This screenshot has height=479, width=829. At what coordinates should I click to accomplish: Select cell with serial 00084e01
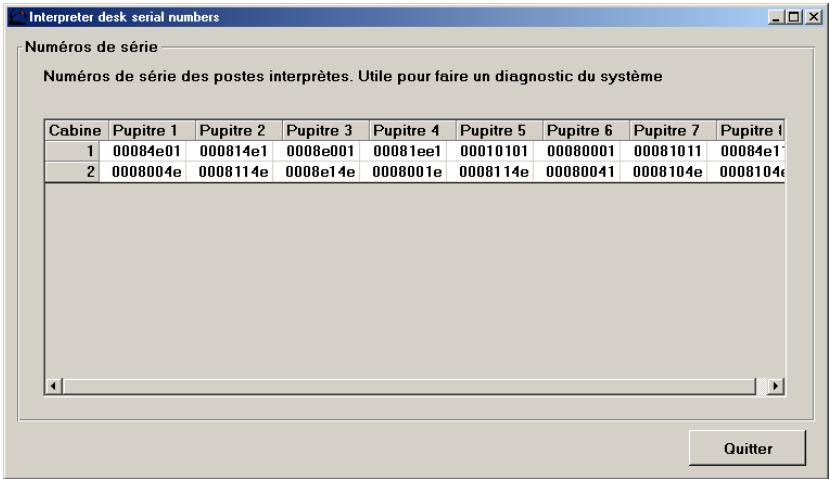click(x=143, y=151)
